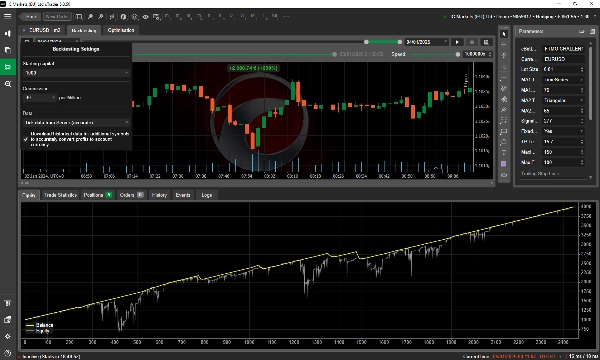Screen dimensions: 600x360
Task: Open the Data source dropdown in Backtesting Settings
Action: (x=76, y=122)
